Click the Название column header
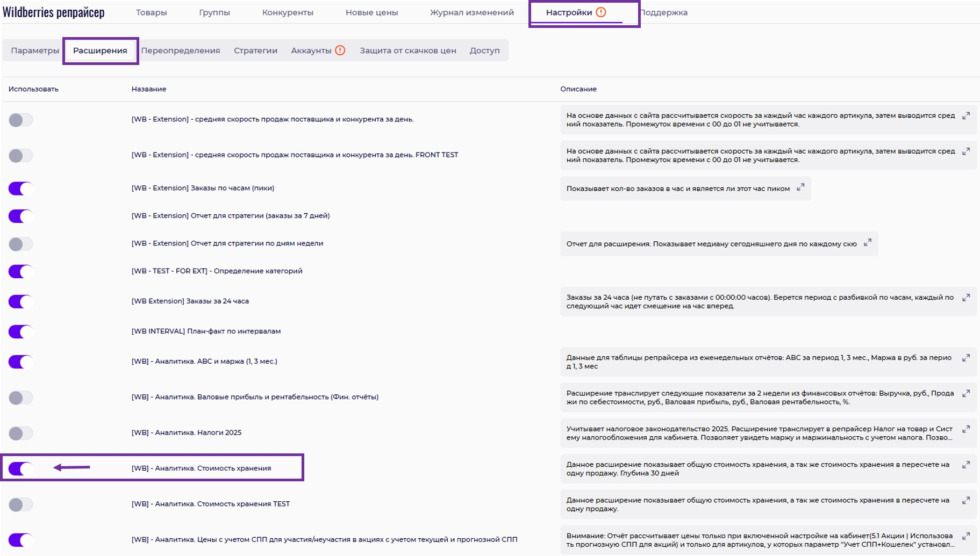Image resolution: width=980 pixels, height=556 pixels. [x=149, y=89]
